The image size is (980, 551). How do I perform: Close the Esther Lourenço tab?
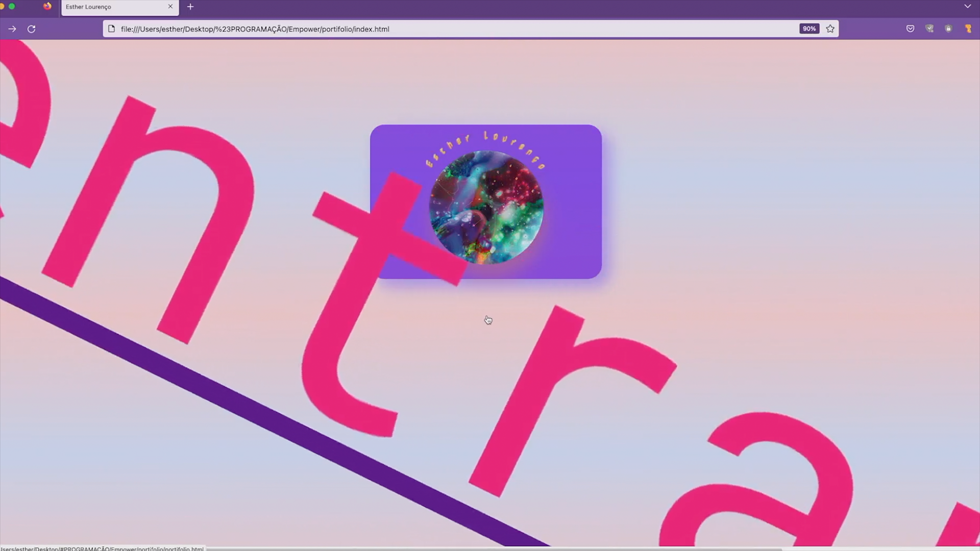click(170, 7)
